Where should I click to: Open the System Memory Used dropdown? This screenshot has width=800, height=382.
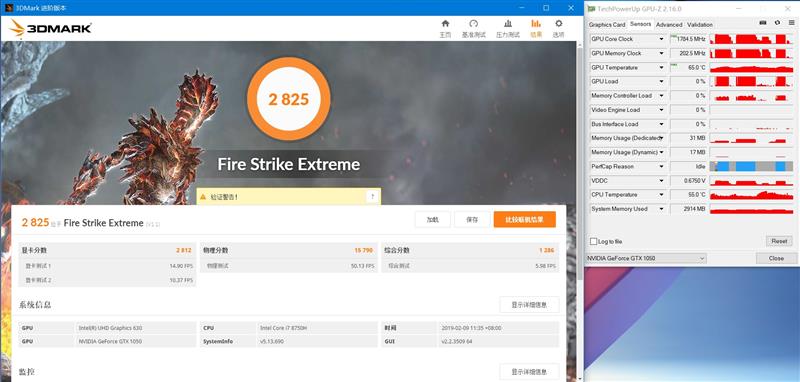point(662,209)
